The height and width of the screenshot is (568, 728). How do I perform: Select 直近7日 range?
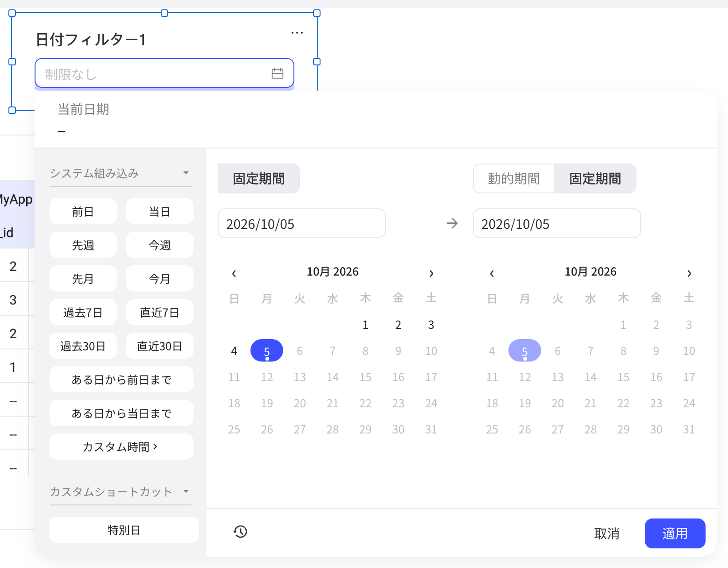160,312
